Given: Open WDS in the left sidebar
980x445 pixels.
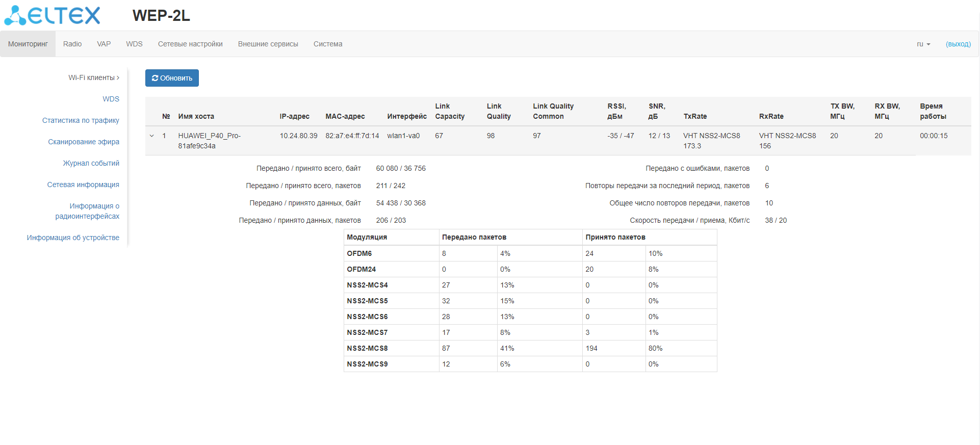Looking at the screenshot, I should (x=111, y=99).
